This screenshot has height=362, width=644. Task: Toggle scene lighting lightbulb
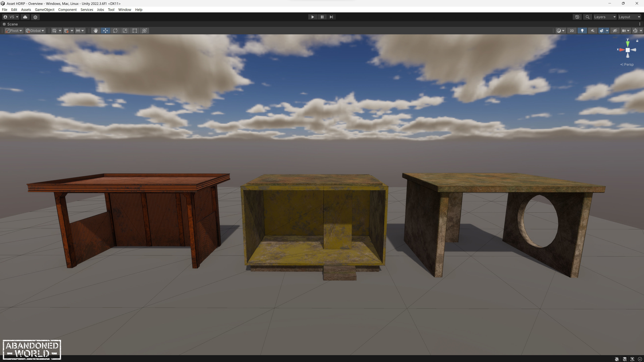point(582,31)
